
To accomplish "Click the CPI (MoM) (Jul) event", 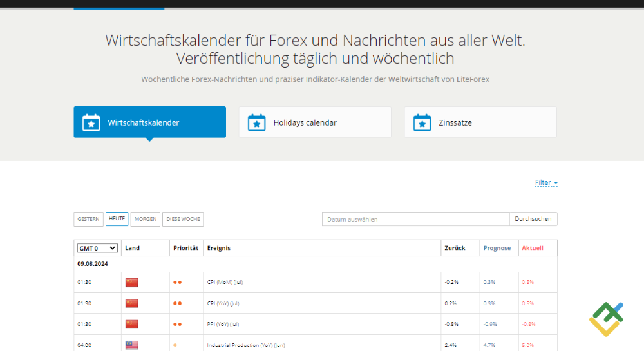I will point(225,283).
